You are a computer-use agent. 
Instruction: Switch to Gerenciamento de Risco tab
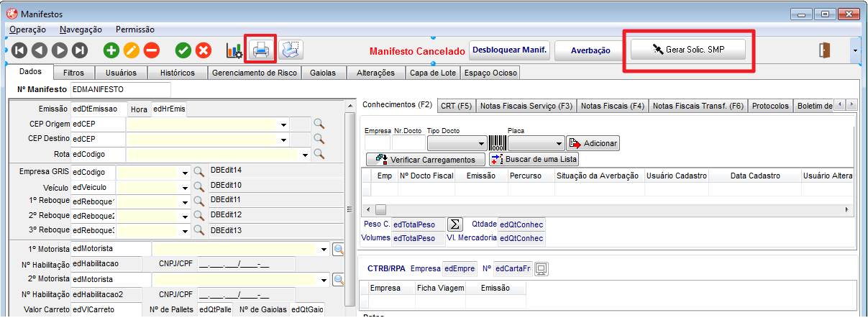click(255, 73)
